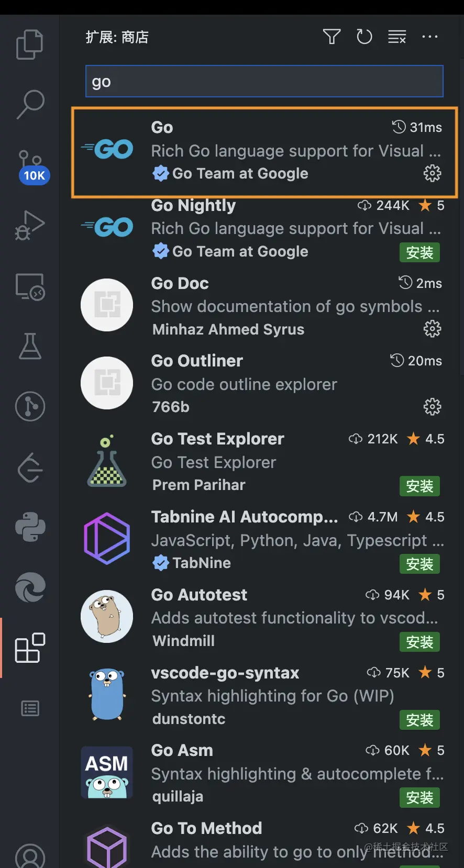The image size is (464, 868).
Task: Open the Search view in activity bar
Action: coord(30,104)
